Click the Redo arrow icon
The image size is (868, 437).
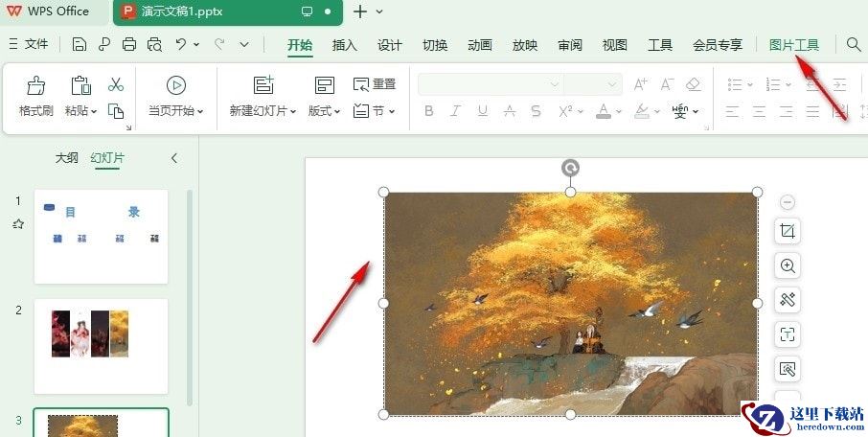click(219, 44)
